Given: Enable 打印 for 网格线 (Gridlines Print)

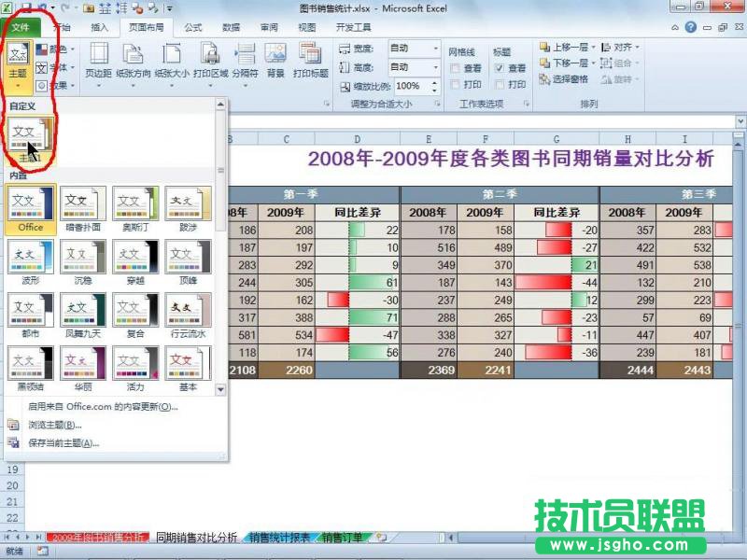Looking at the screenshot, I should pos(456,83).
